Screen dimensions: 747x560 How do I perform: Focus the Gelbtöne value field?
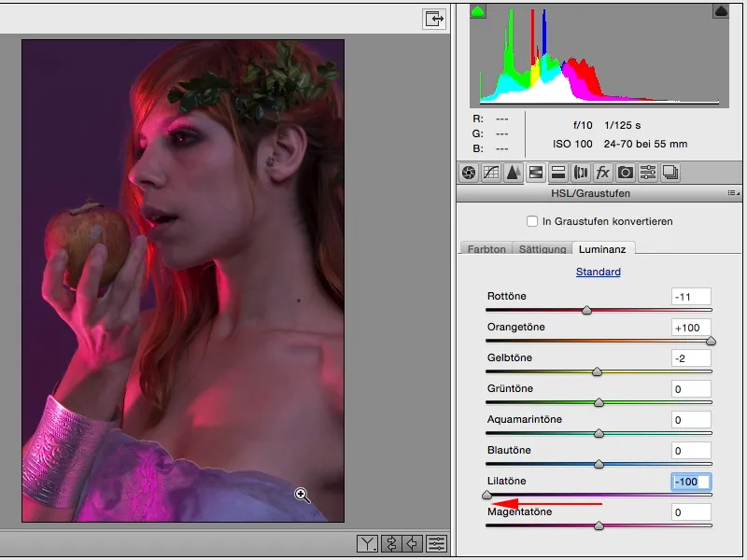691,358
